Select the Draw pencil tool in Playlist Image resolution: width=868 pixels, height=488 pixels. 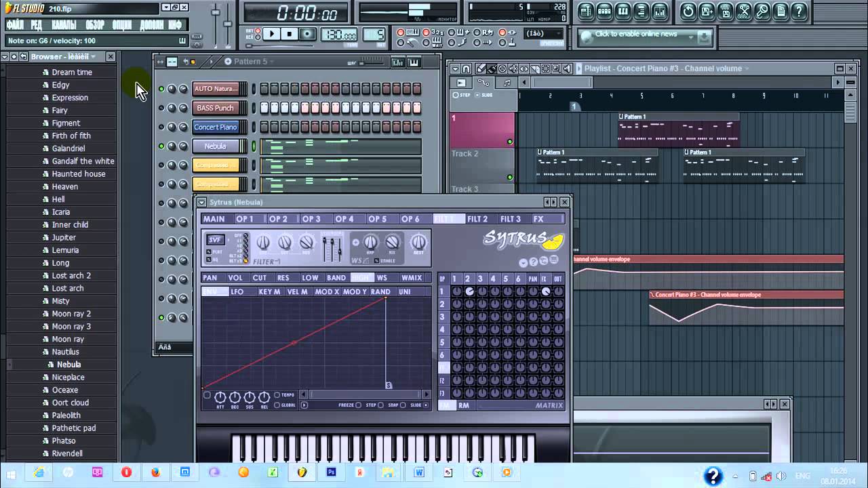(481, 68)
